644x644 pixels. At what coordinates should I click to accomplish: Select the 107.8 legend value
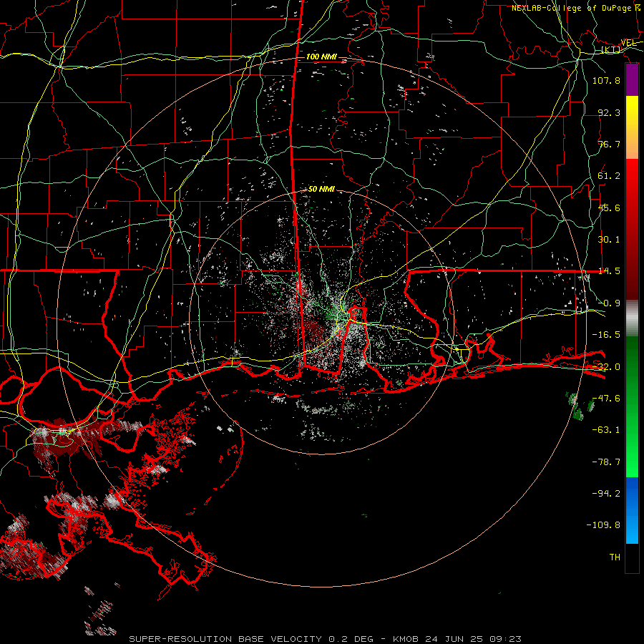(x=606, y=80)
